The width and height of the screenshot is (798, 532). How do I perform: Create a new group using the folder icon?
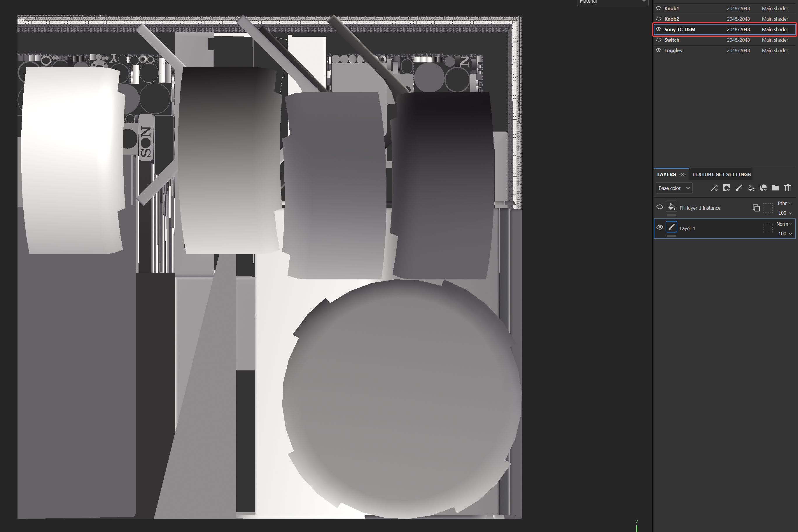pyautogui.click(x=775, y=188)
